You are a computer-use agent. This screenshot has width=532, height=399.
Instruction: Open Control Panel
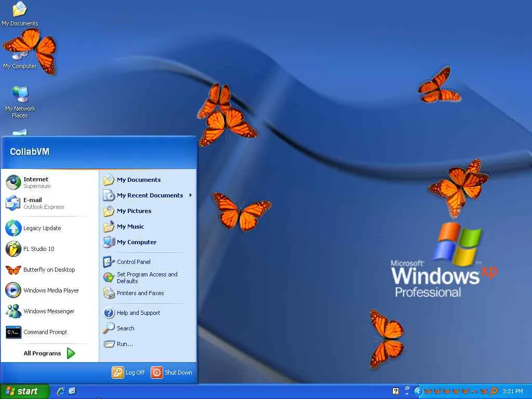[148, 262]
